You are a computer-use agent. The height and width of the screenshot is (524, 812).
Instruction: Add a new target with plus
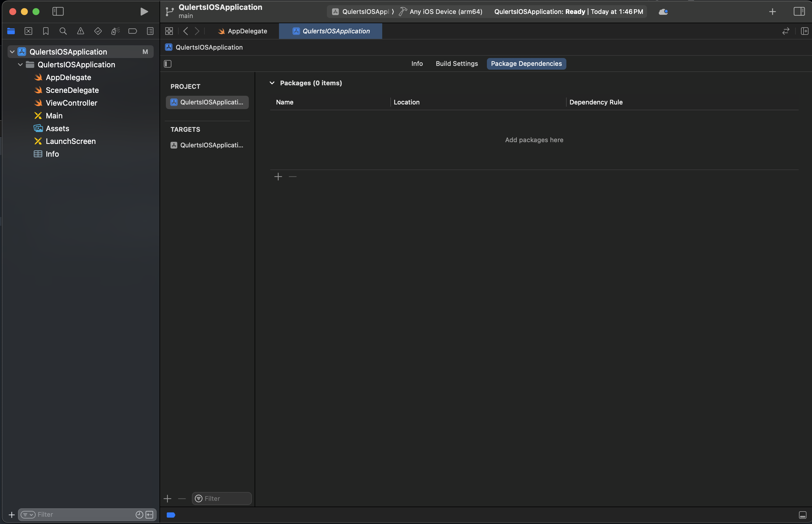[x=167, y=499]
